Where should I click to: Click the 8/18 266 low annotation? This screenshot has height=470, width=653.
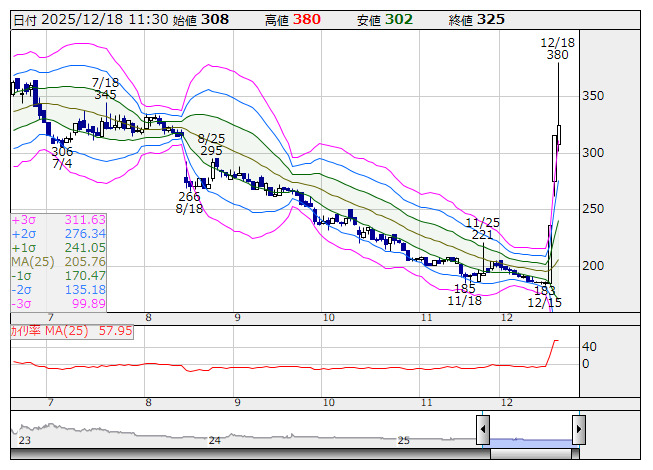[189, 203]
